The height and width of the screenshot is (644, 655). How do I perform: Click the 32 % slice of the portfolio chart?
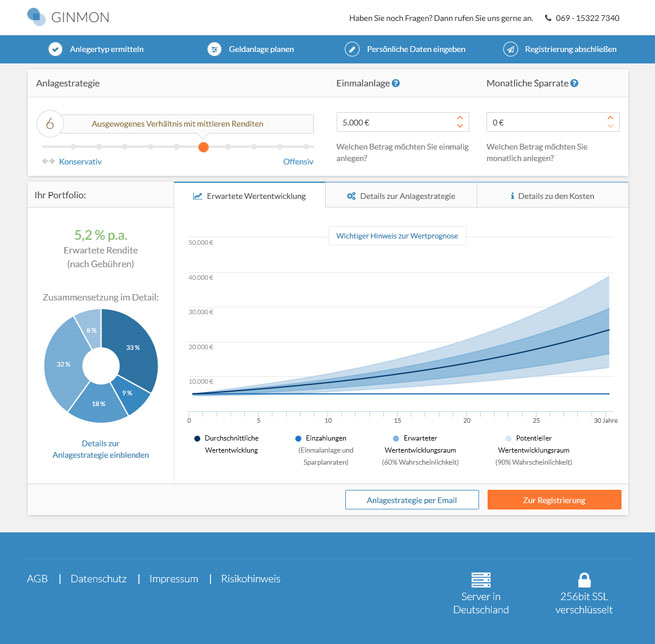click(63, 365)
